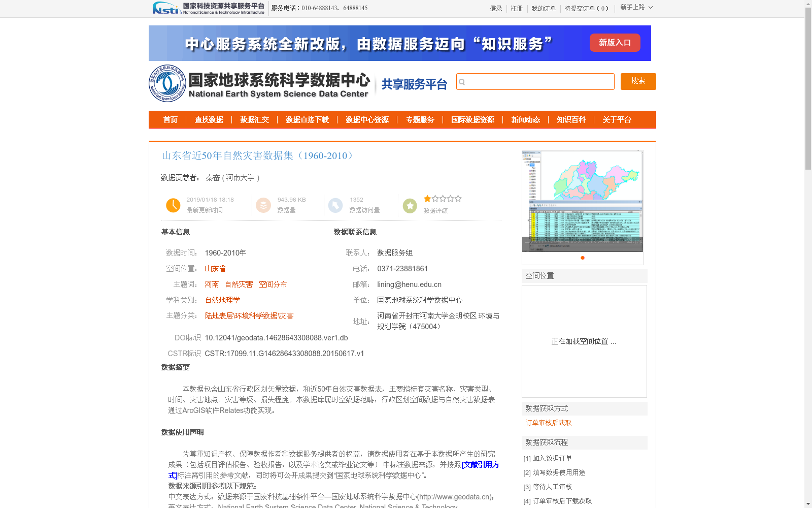Click the 搜索 search button

pos(638,81)
